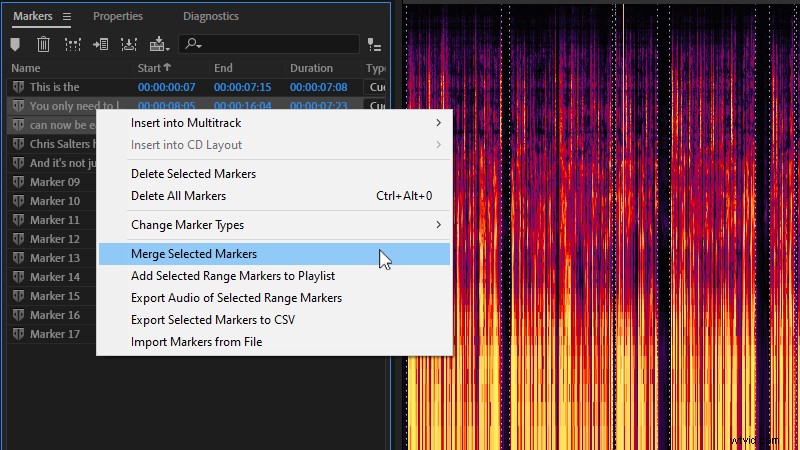The width and height of the screenshot is (800, 450).
Task: Click the marker icon beside 'can now be'
Action: click(x=18, y=125)
